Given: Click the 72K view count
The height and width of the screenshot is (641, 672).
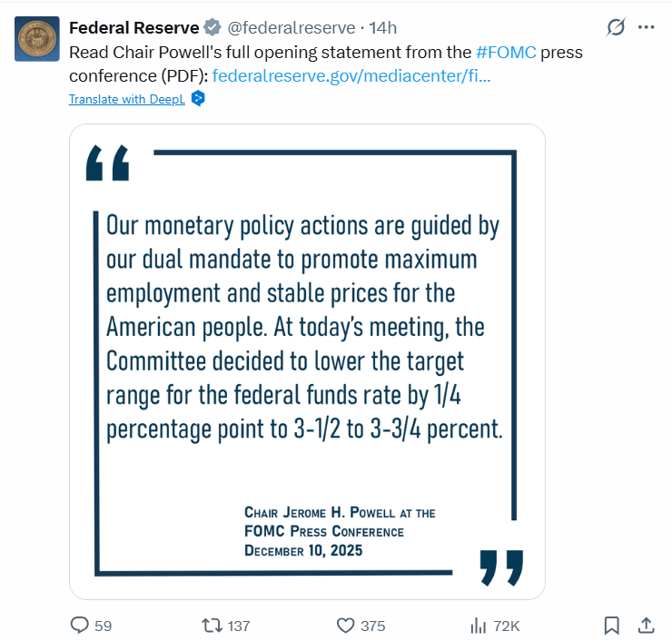Looking at the screenshot, I should [x=507, y=626].
